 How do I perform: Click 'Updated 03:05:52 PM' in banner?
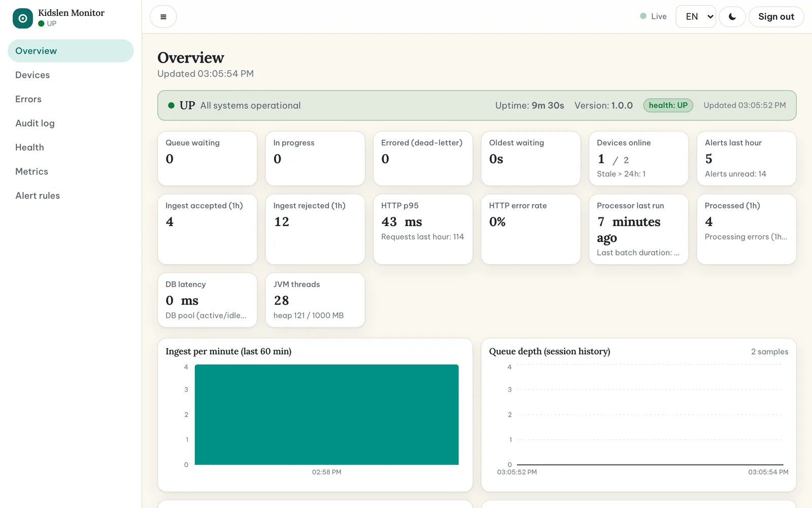[745, 105]
